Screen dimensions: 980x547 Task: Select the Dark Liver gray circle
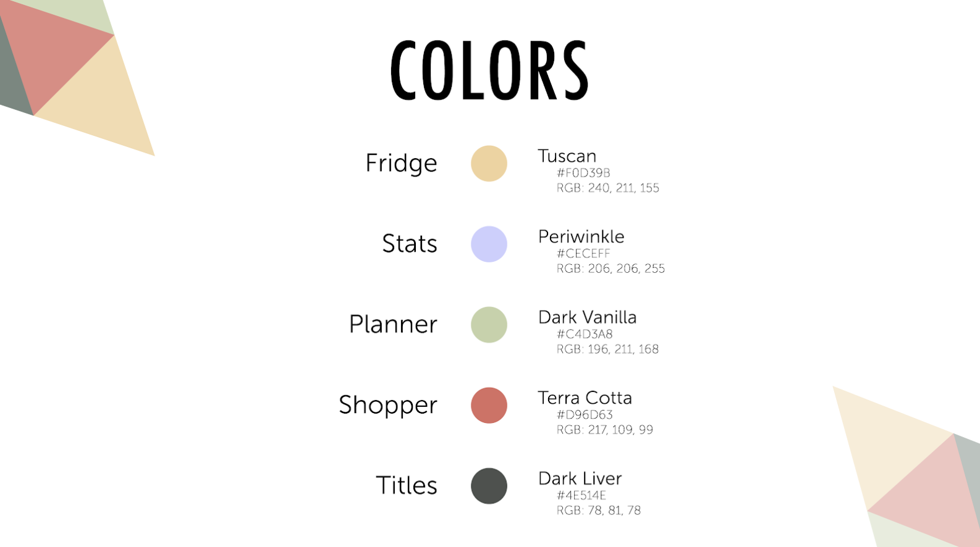coord(489,486)
